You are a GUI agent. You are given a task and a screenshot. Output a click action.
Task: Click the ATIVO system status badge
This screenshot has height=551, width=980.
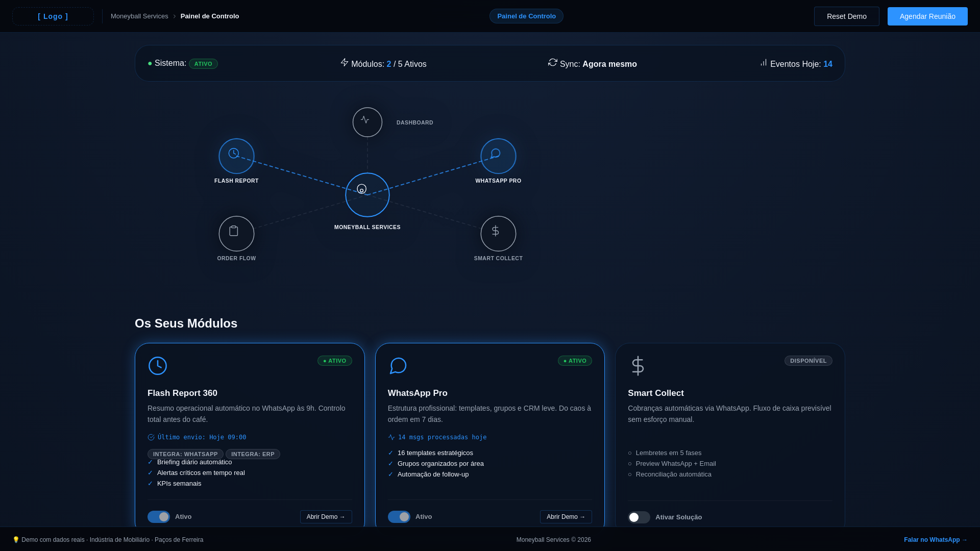click(203, 64)
